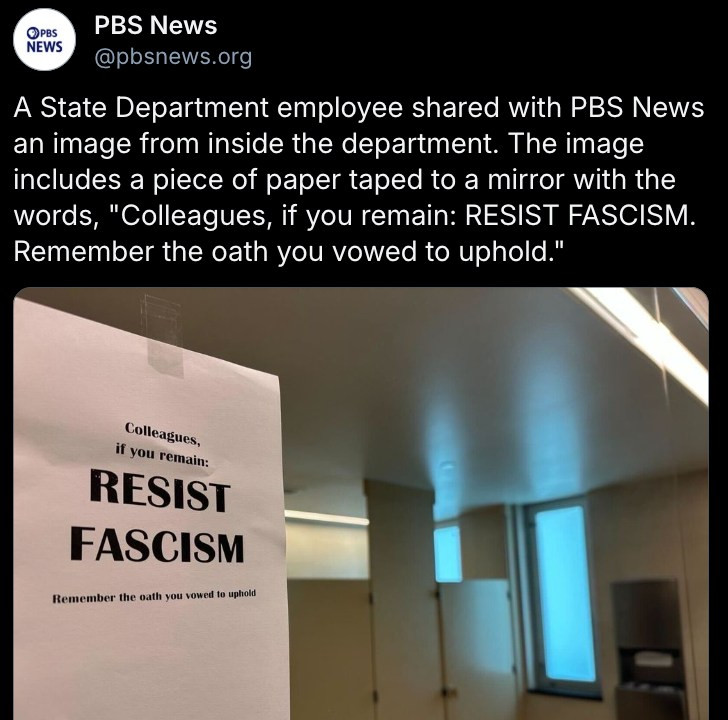The width and height of the screenshot is (728, 720).
Task: Open the attached restroom photo
Action: point(361,503)
